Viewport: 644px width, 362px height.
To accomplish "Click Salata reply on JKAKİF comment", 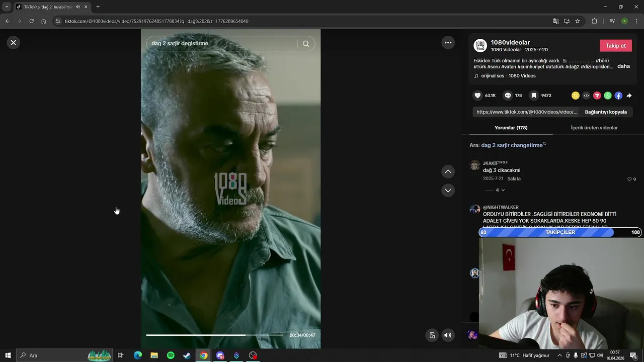I will 514,178.
